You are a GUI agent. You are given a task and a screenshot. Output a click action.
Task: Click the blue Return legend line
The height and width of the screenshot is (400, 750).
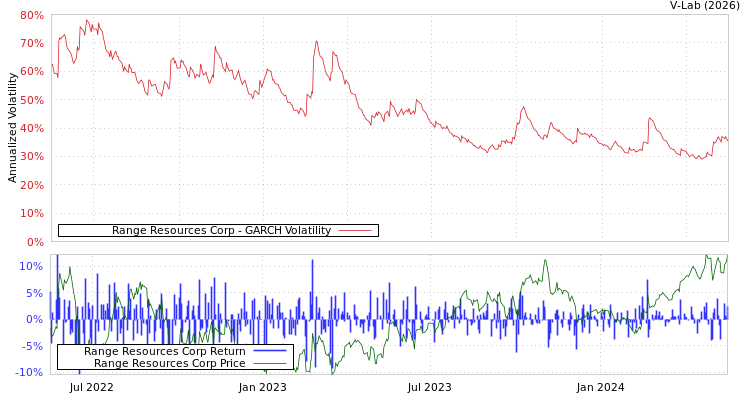coord(269,351)
